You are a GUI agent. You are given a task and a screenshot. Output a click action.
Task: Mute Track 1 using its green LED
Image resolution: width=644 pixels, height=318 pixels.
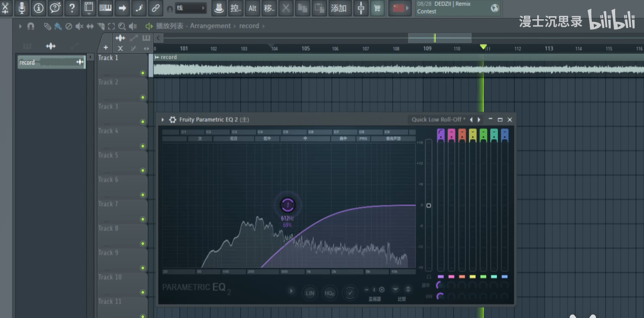pos(143,73)
